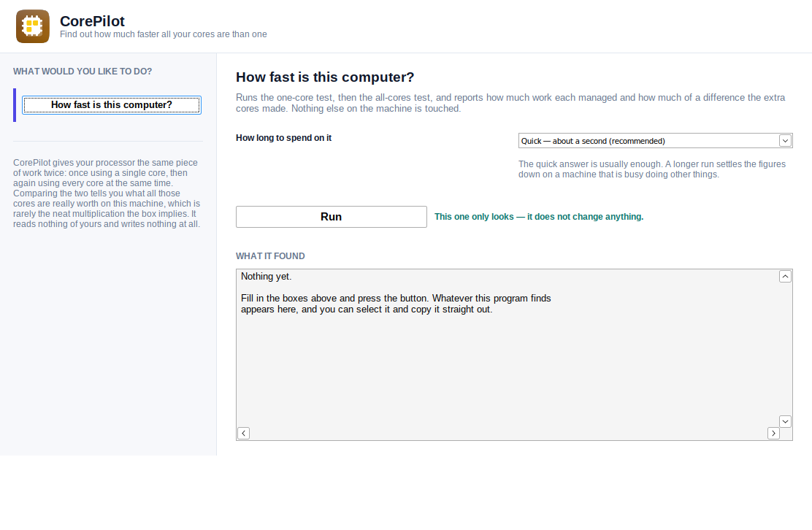This screenshot has height=530, width=812.
Task: Run the speed test
Action: pos(332,217)
